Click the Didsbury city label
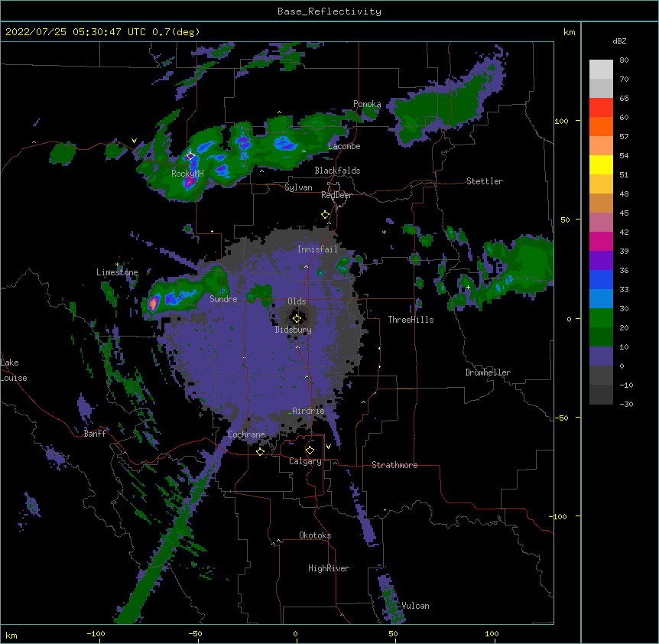The height and width of the screenshot is (644, 659). (x=294, y=330)
